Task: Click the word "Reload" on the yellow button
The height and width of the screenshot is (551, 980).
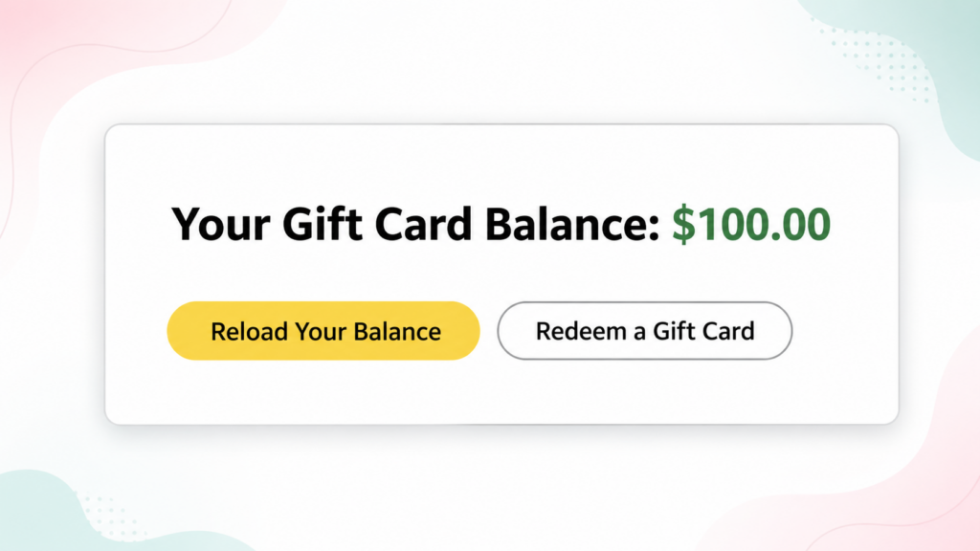Action: [x=249, y=331]
